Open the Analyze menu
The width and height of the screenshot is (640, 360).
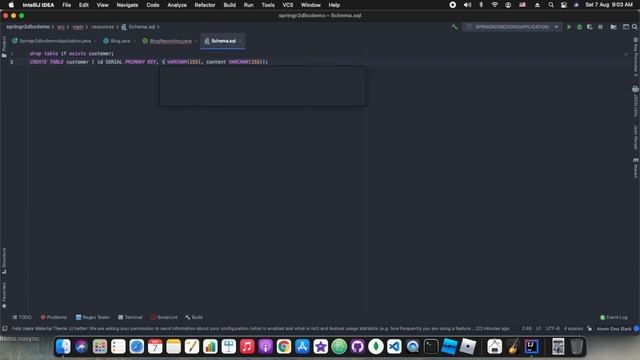(177, 5)
